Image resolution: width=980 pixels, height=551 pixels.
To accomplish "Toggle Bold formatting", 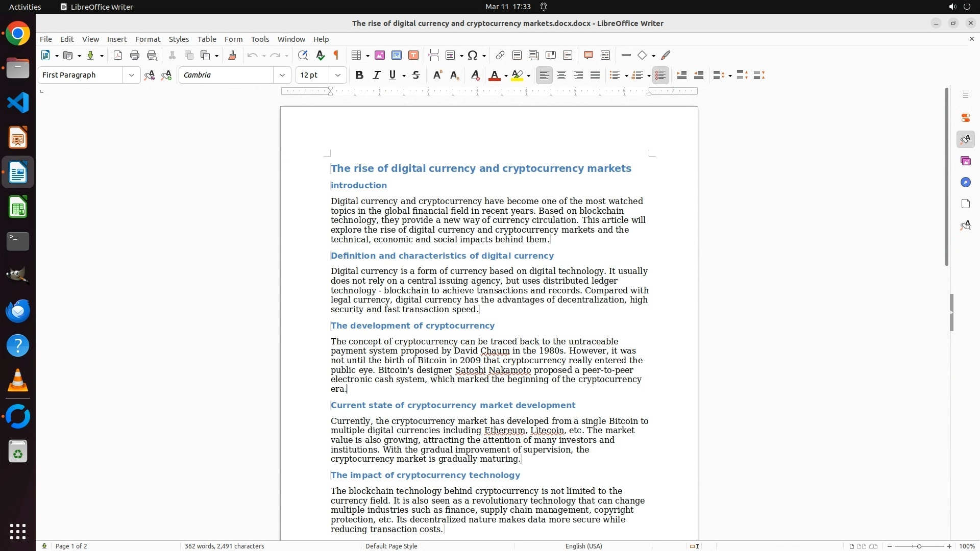I will click(x=359, y=75).
